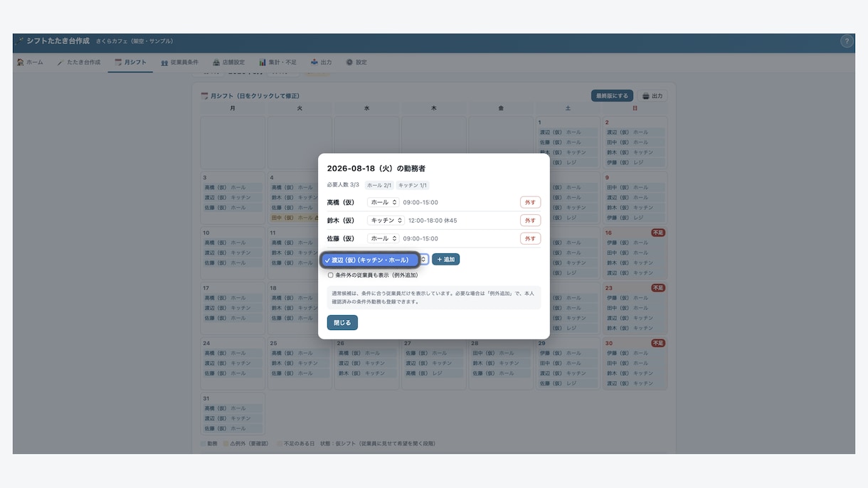Open role dropdown for 鈴木（仮）

pos(386,221)
